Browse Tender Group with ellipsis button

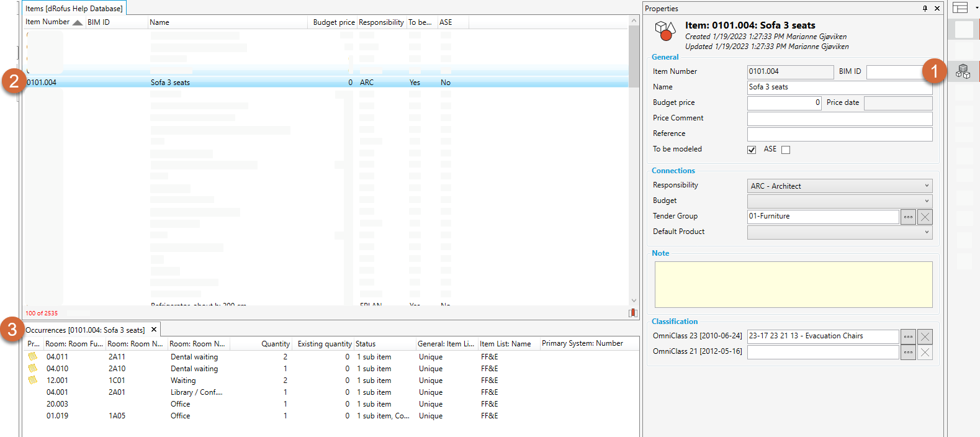click(908, 217)
